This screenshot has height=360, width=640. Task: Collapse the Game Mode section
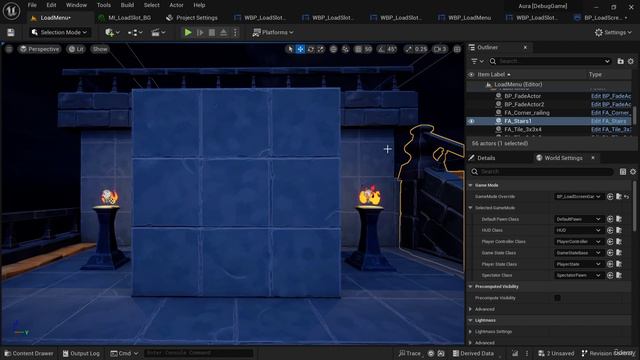[471, 185]
